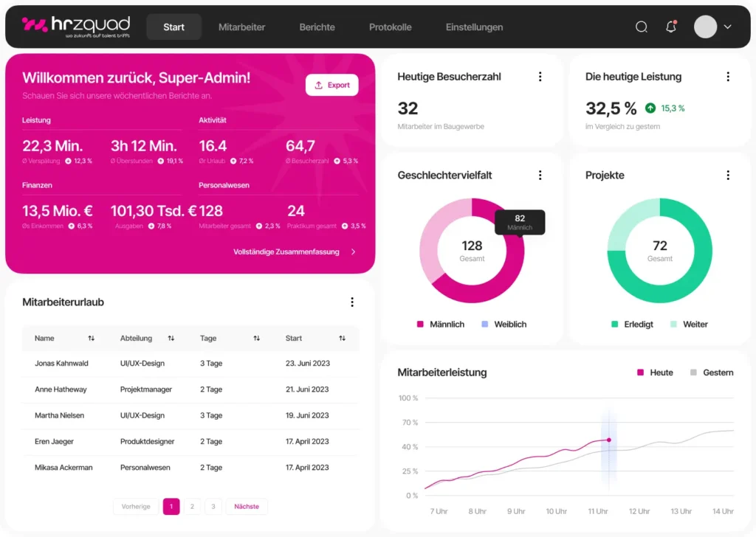The height and width of the screenshot is (537, 756).
Task: Click the Export button
Action: 332,85
